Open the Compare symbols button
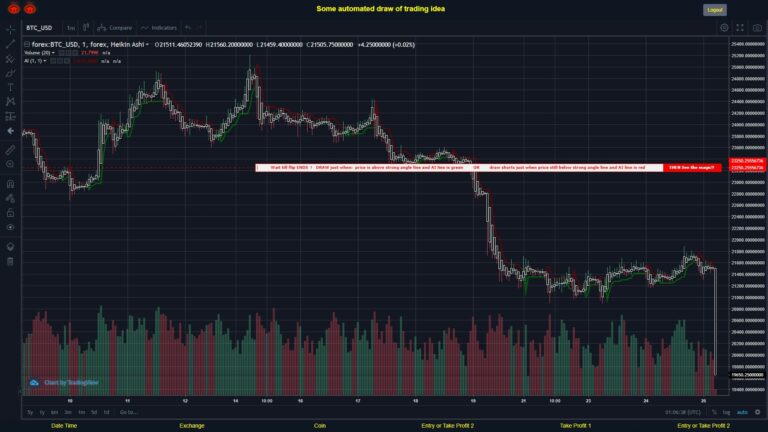Viewport: 768px width, 432px height. (x=115, y=28)
